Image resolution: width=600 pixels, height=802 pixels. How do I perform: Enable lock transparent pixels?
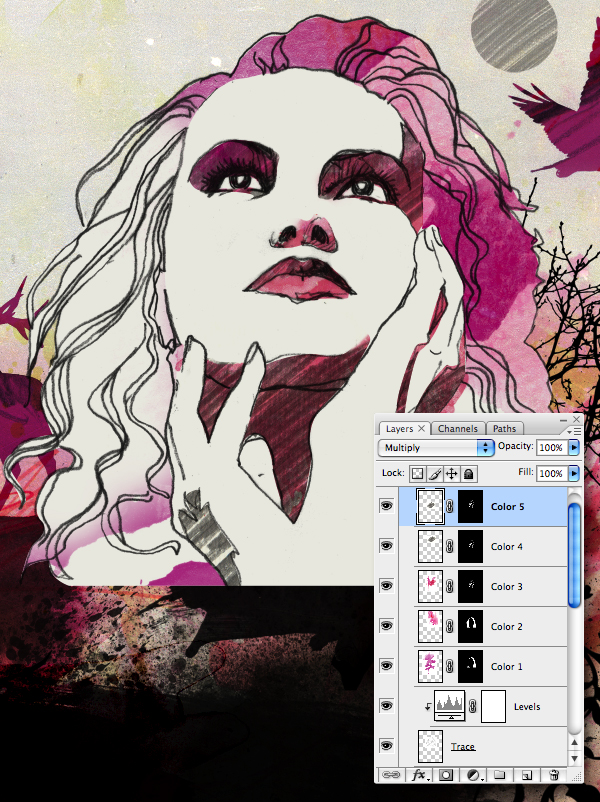[x=417, y=474]
